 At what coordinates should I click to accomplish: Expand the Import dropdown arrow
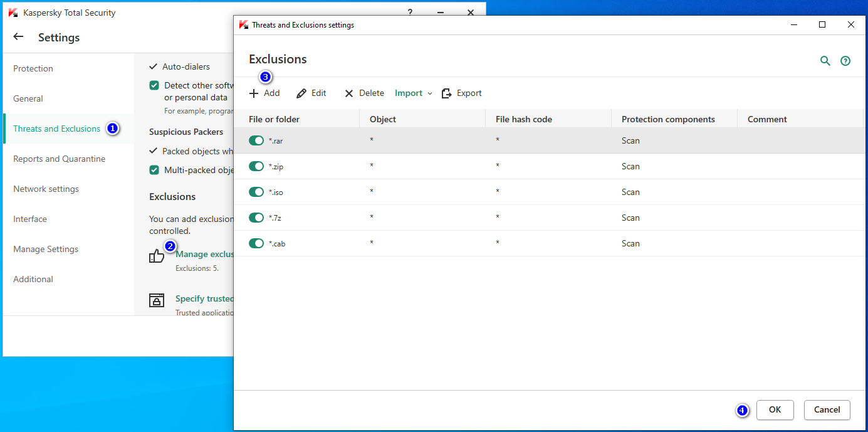click(x=430, y=93)
